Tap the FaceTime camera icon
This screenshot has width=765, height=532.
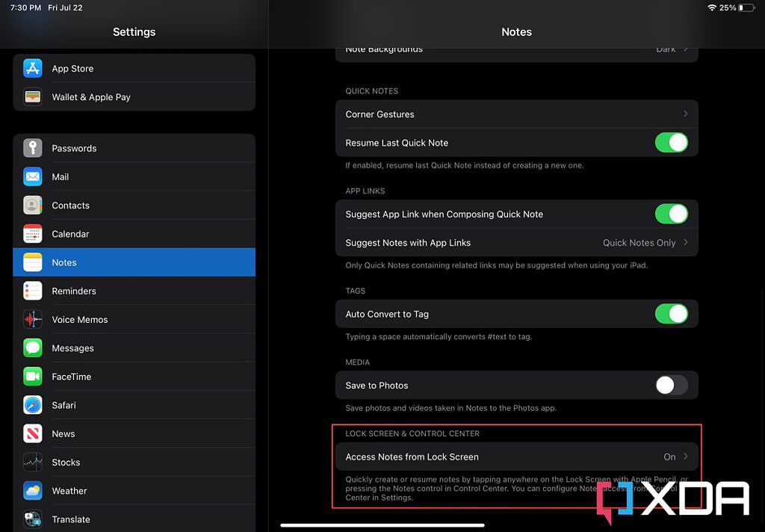[32, 377]
